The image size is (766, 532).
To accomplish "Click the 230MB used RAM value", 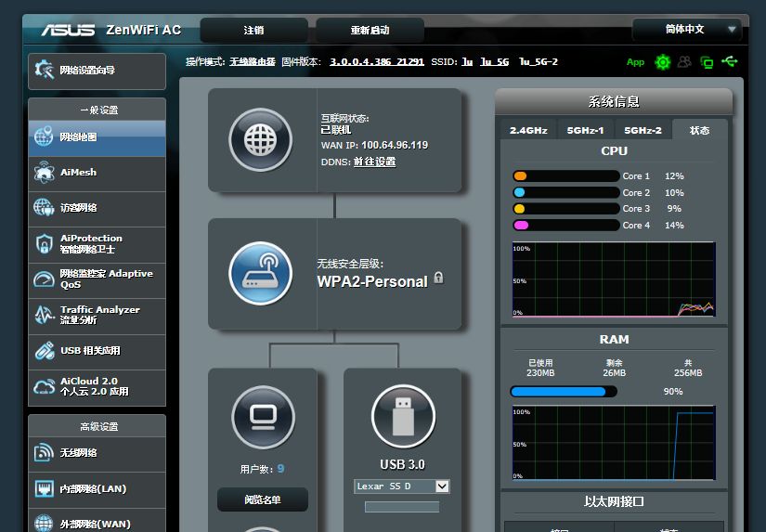I will point(540,372).
